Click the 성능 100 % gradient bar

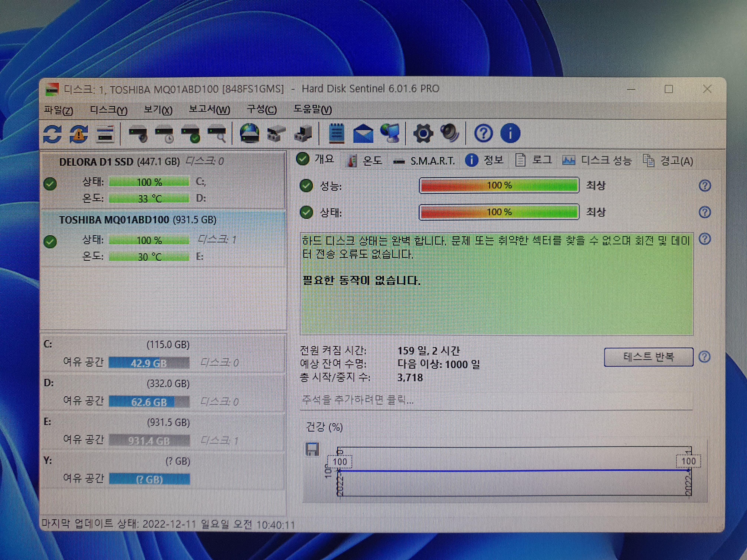pyautogui.click(x=499, y=185)
